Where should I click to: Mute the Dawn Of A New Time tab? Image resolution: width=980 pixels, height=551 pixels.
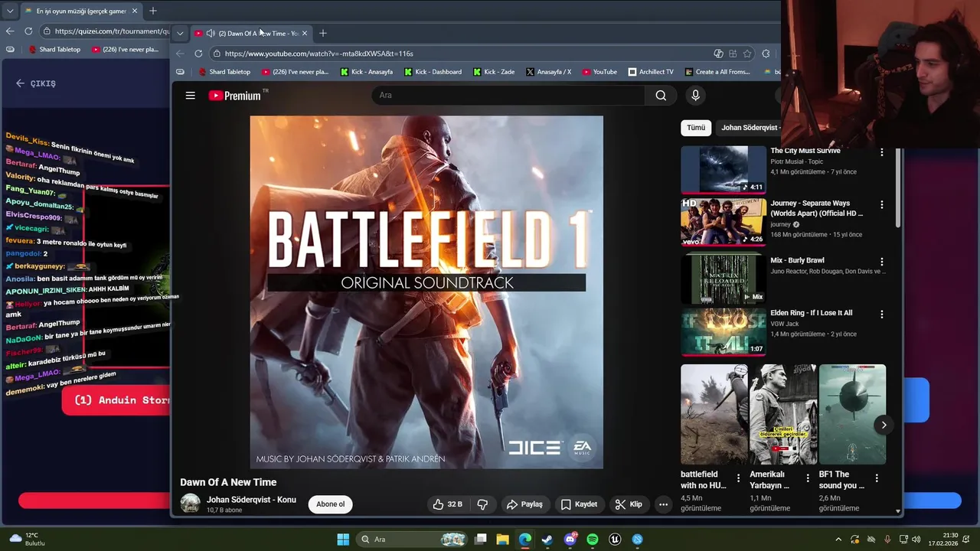tap(211, 34)
